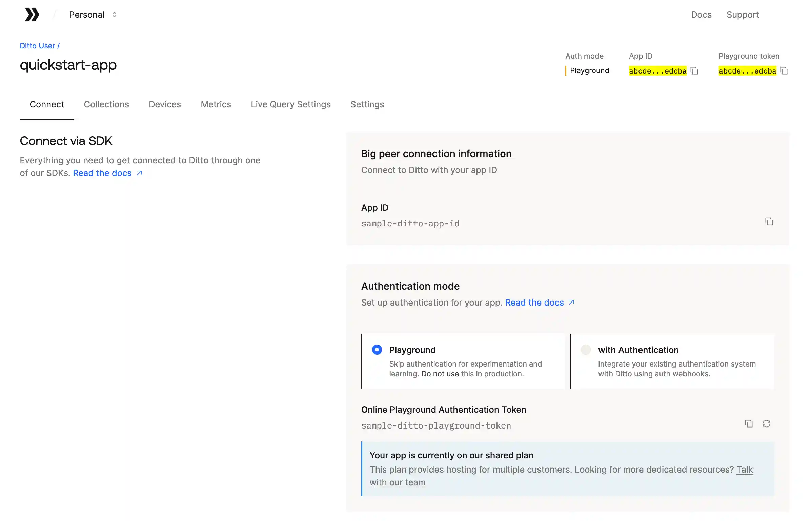The width and height of the screenshot is (812, 521).
Task: Copy the Playground token in the header
Action: 784,71
